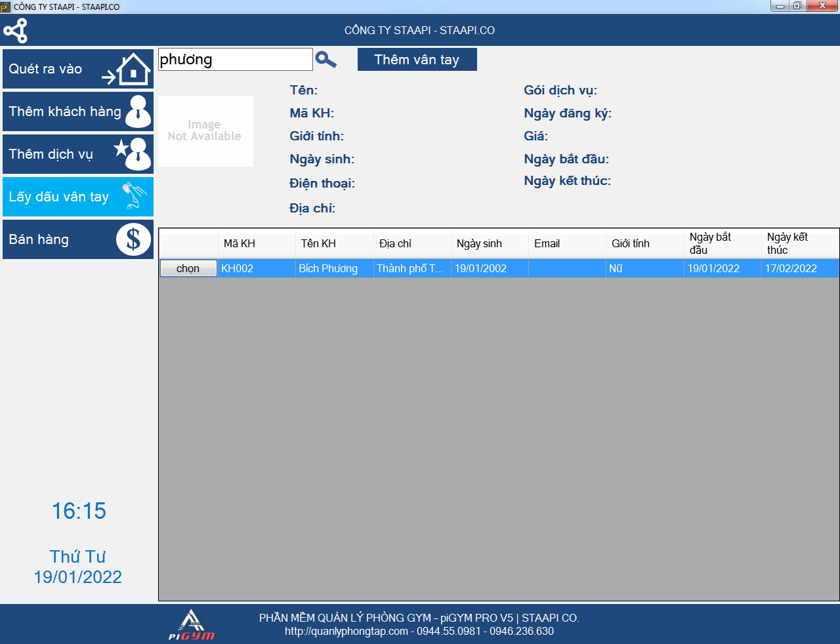
Task: Click the star person icon on Thêm dịch vụ
Action: click(x=134, y=154)
